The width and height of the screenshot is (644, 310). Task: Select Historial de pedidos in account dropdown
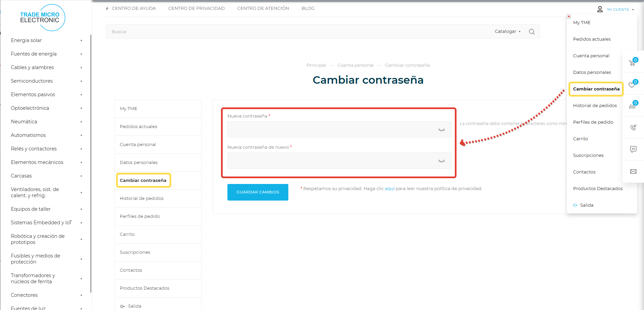point(595,105)
